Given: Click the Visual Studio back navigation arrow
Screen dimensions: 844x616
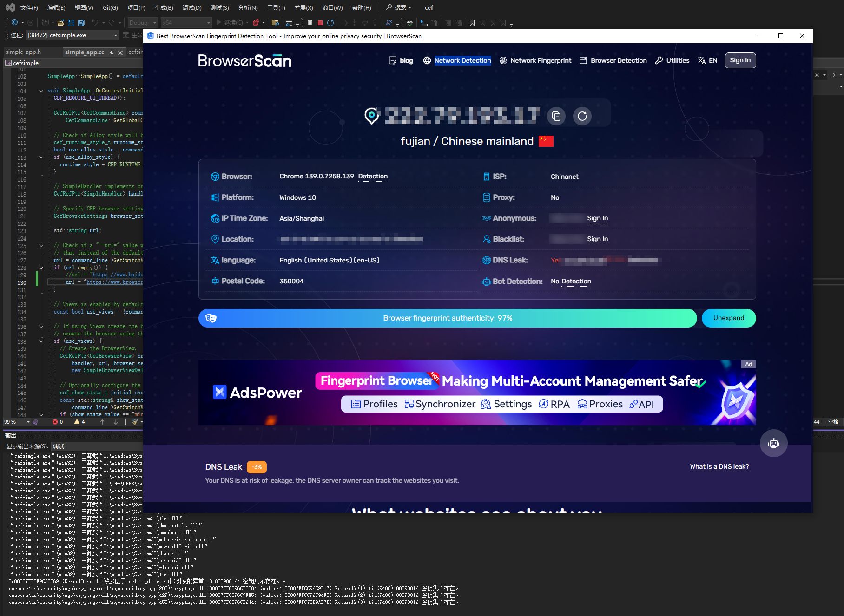Looking at the screenshot, I should pos(14,22).
